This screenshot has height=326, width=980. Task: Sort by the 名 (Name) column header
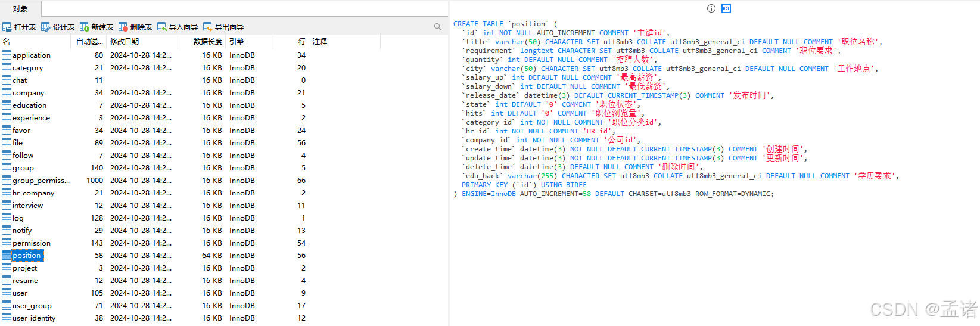click(x=36, y=41)
